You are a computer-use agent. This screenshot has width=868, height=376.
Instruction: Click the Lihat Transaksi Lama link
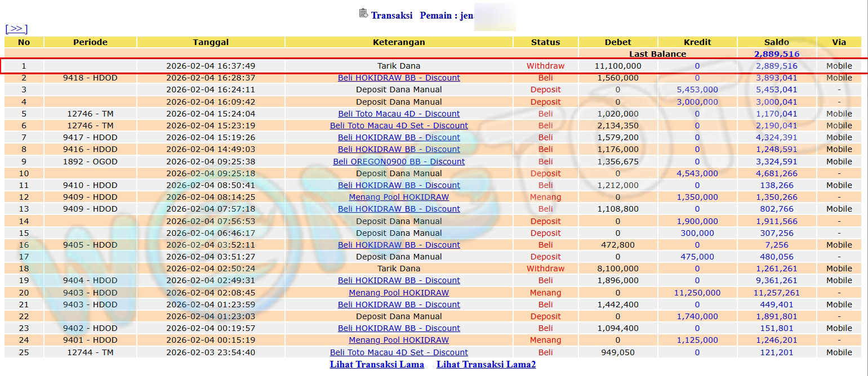377,365
